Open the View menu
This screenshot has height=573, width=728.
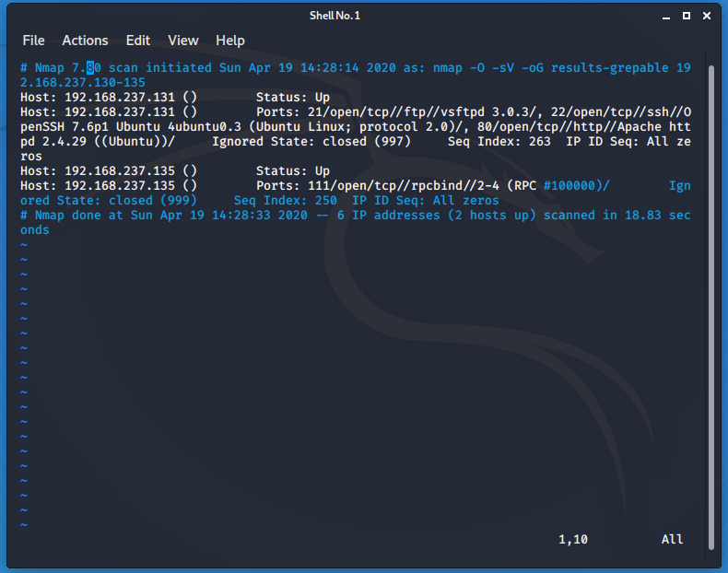click(183, 41)
